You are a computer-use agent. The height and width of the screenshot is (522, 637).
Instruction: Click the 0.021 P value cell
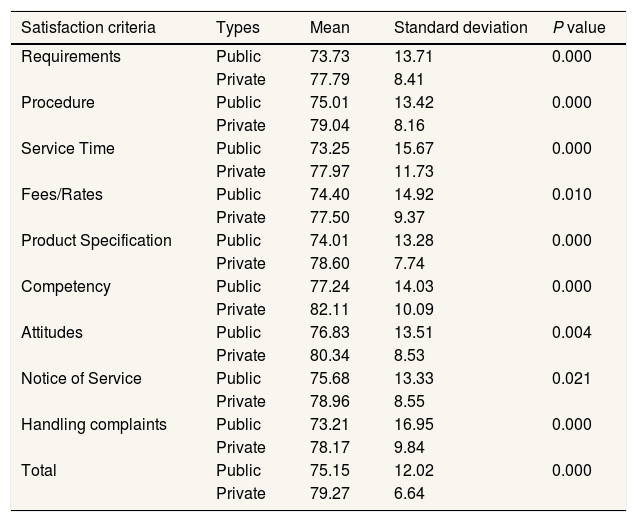(572, 379)
